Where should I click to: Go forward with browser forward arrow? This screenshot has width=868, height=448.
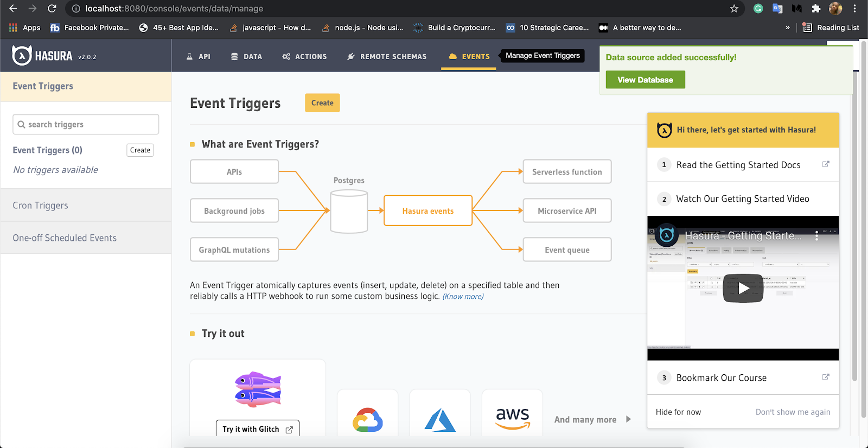[x=33, y=9]
